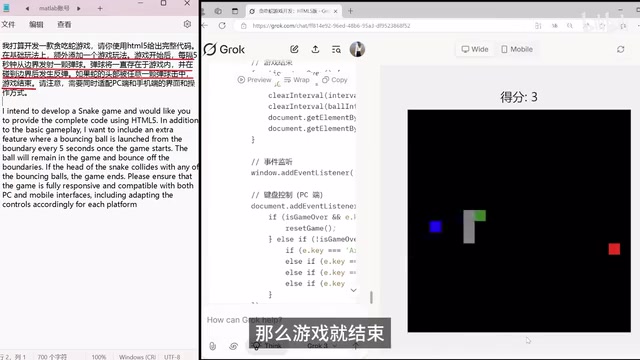
Task: Click UTF-8 encoding in Notepad status bar
Action: [x=172, y=357]
